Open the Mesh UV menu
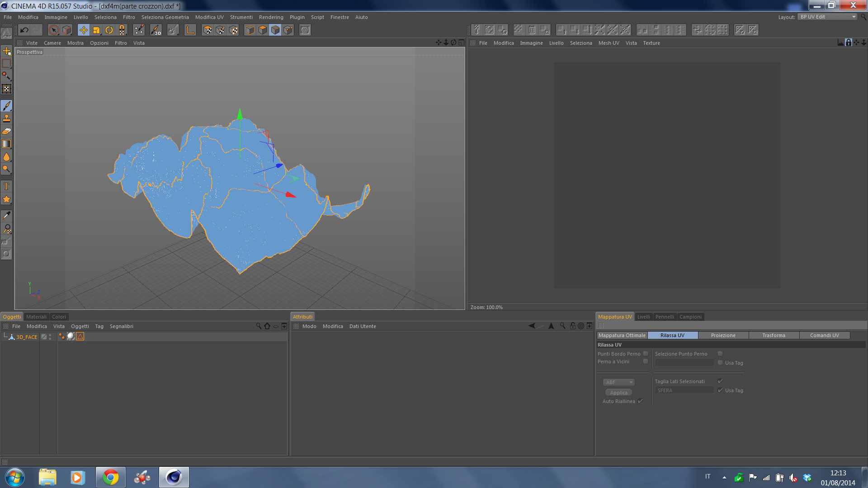Viewport: 868px width, 488px height. (609, 43)
